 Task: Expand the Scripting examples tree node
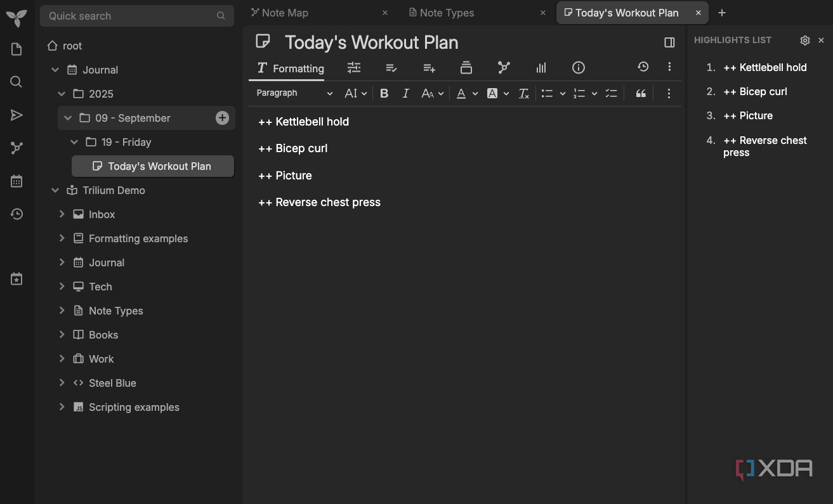(x=62, y=407)
